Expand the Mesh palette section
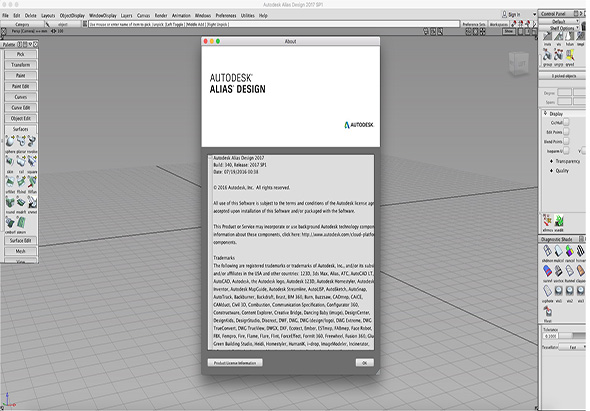Viewport: 590px width, 411px height. (20, 251)
